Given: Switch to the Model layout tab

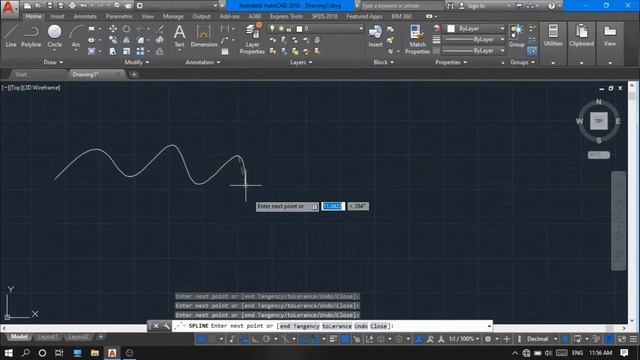Looking at the screenshot, I should 19,337.
